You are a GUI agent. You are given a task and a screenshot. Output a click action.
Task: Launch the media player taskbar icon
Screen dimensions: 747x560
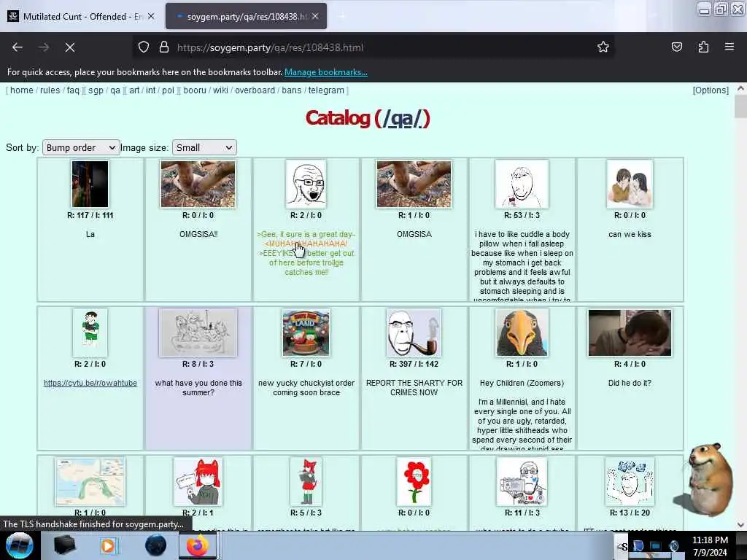(108, 545)
